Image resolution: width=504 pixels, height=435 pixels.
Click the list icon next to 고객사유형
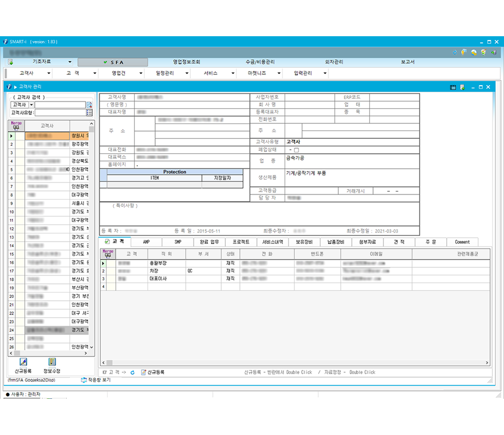[89, 113]
